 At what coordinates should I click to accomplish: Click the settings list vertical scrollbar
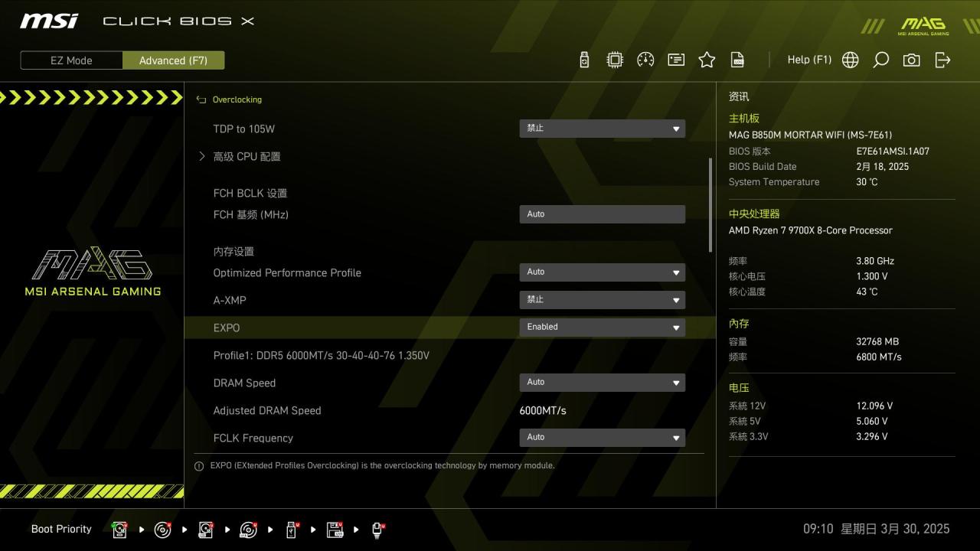(x=710, y=205)
